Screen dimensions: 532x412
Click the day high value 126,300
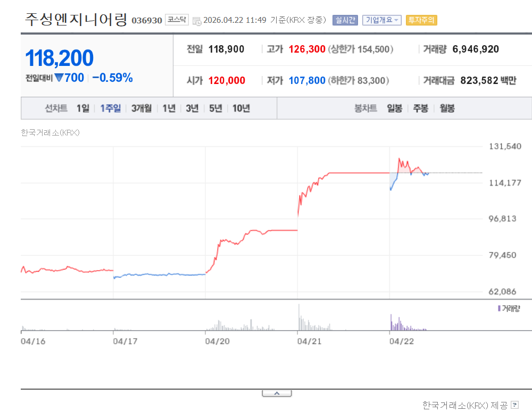307,49
